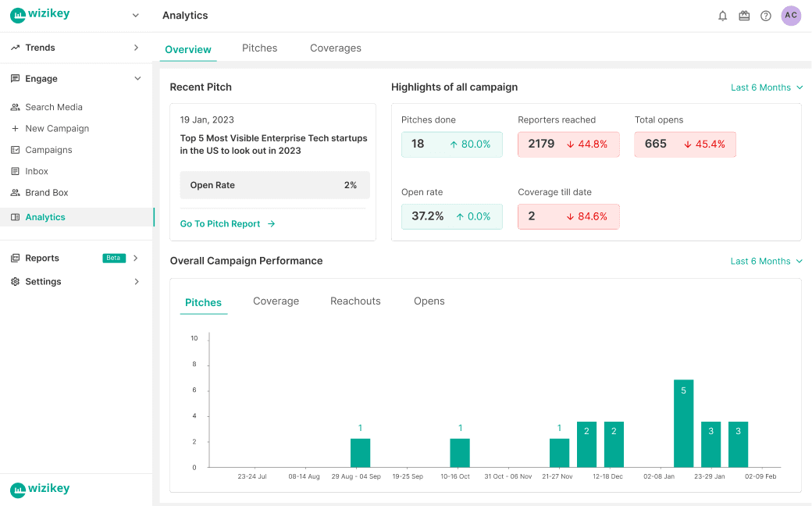812x506 pixels.
Task: Open Search Media from sidebar
Action: [x=53, y=107]
